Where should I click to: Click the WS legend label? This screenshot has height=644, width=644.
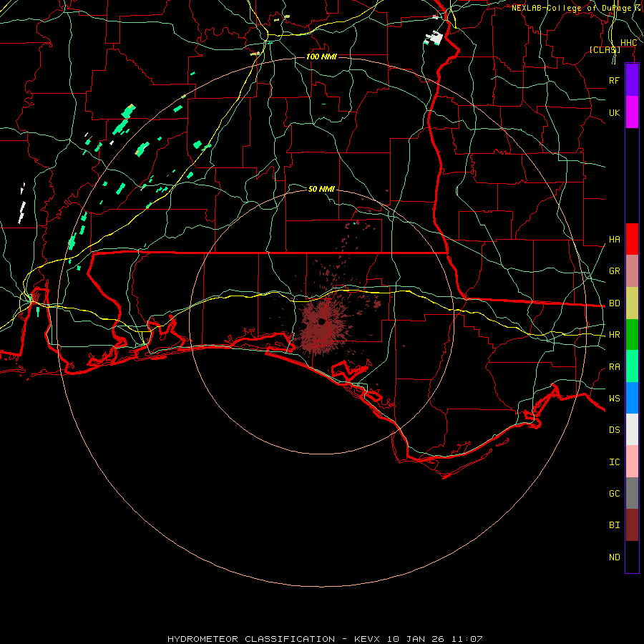[615, 399]
